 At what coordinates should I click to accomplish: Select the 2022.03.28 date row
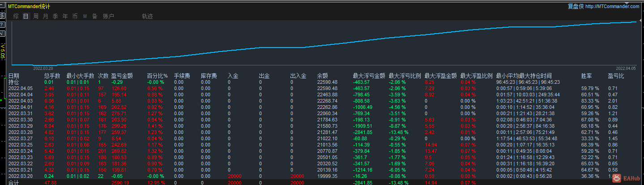point(20,132)
